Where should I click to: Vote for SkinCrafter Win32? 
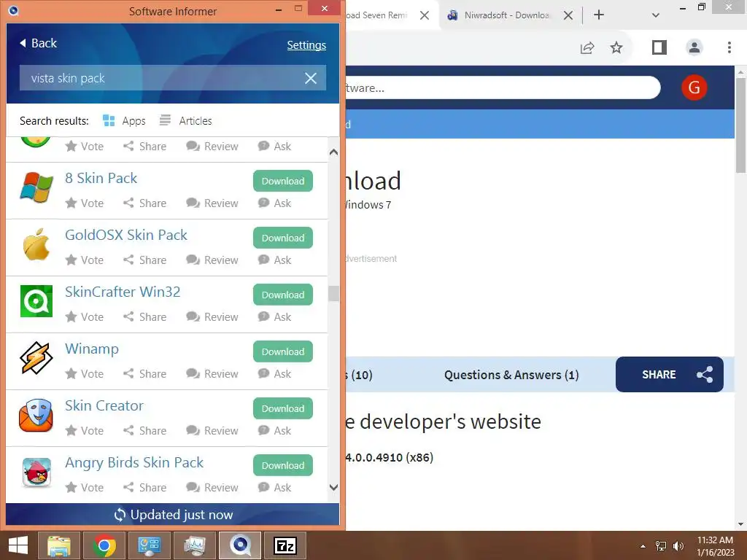click(x=85, y=317)
